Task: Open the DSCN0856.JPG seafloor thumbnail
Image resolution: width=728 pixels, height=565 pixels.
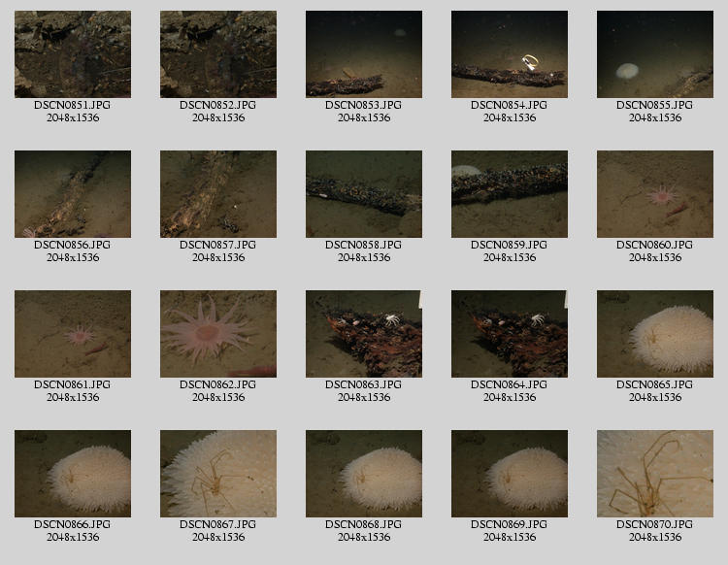Action: click(x=73, y=194)
